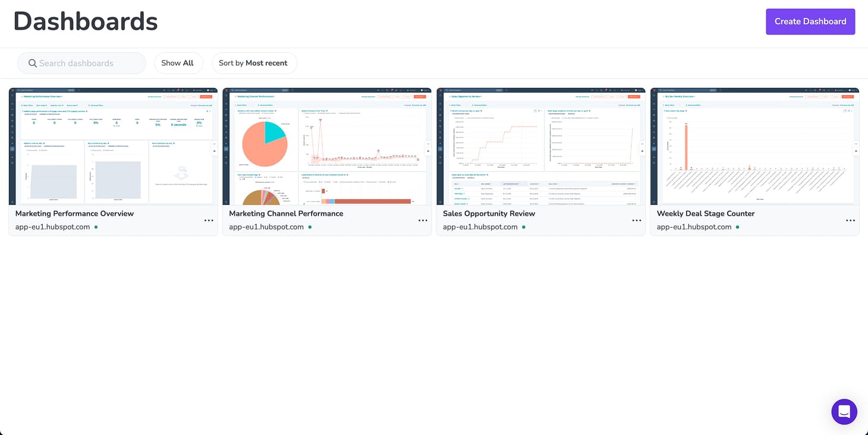868x435 pixels.
Task: Open three-dot menu for Marketing Channel Performance
Action: pyautogui.click(x=423, y=220)
